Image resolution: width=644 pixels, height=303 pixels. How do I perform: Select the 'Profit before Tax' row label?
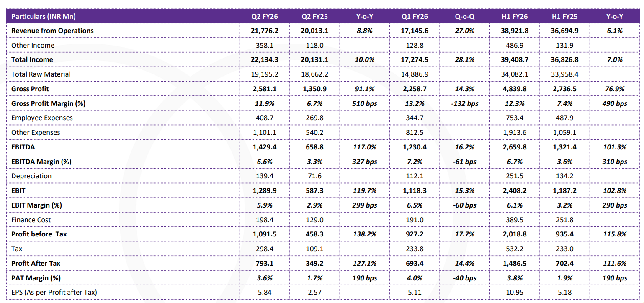(39, 234)
